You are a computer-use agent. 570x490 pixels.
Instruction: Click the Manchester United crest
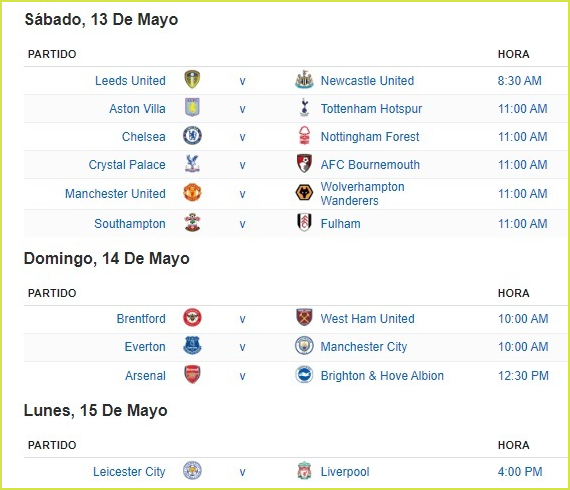click(192, 193)
